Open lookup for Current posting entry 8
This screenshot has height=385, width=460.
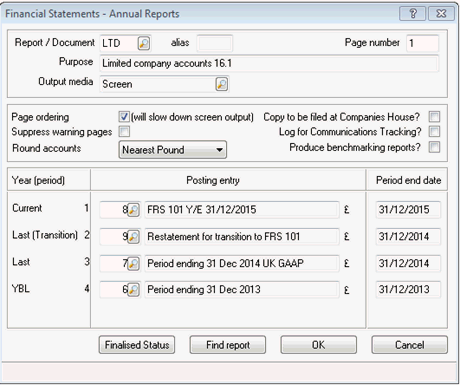tap(133, 210)
